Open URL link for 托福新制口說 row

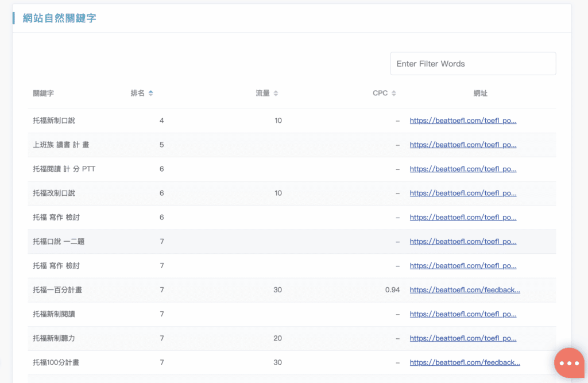463,121
